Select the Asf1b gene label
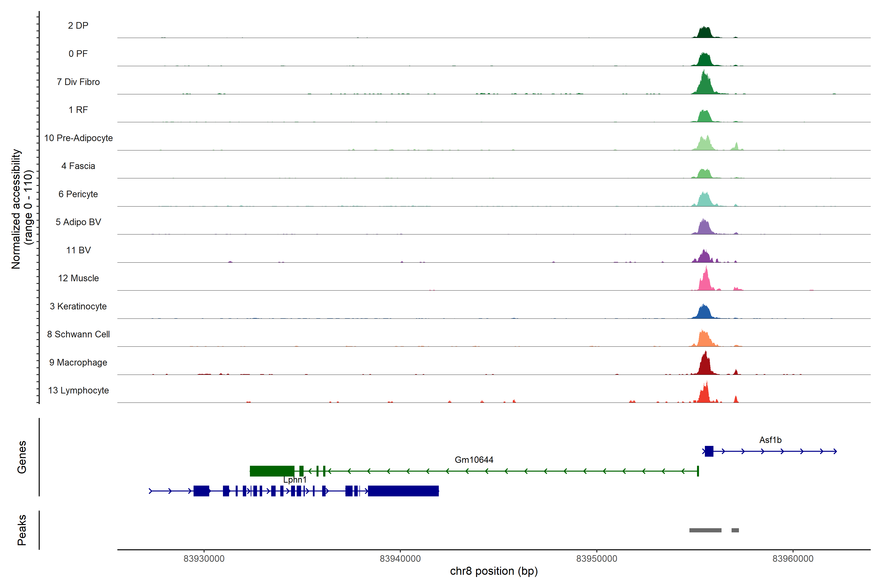Image resolution: width=882 pixels, height=588 pixels. pyautogui.click(x=770, y=440)
